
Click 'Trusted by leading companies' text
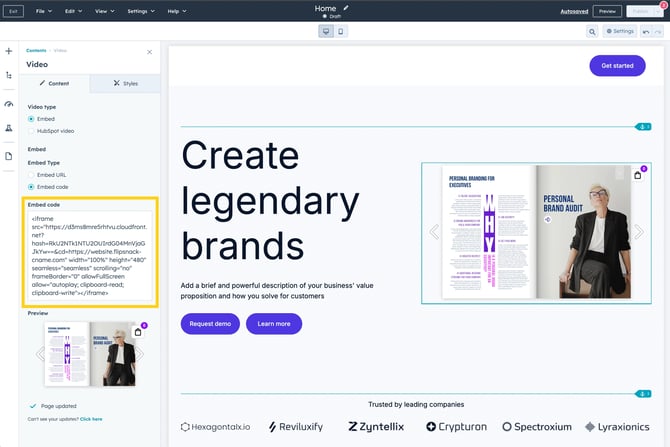point(416,404)
